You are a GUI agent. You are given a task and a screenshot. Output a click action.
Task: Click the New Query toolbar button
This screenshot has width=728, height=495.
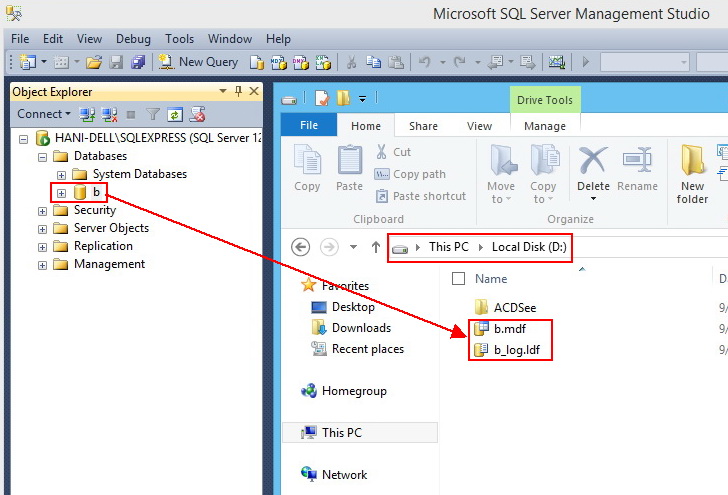198,62
